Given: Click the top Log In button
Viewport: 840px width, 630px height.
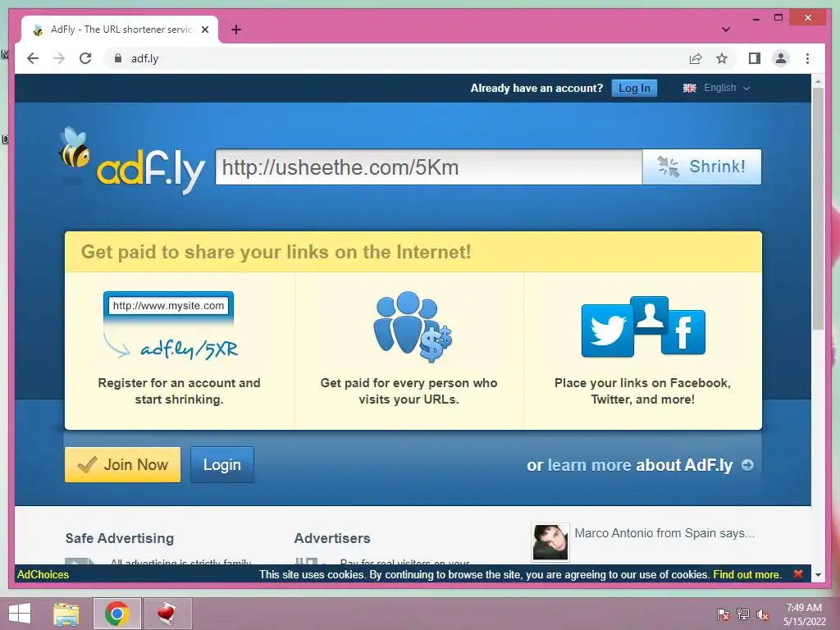Looking at the screenshot, I should pos(634,89).
